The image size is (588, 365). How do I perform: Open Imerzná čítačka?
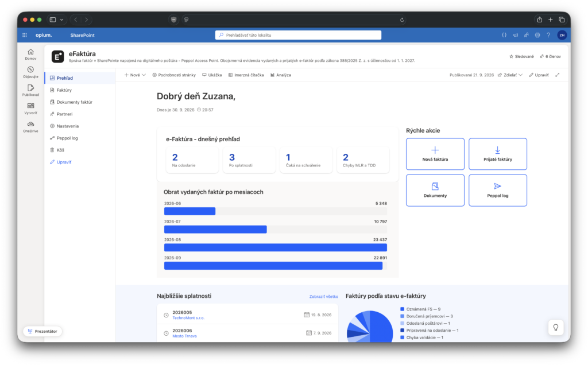coord(246,75)
